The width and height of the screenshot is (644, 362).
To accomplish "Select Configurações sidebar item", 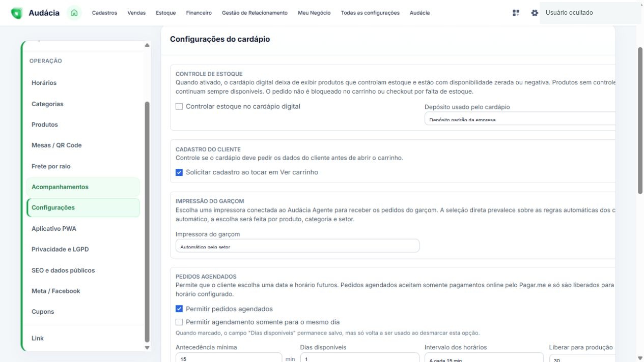I will pyautogui.click(x=83, y=207).
